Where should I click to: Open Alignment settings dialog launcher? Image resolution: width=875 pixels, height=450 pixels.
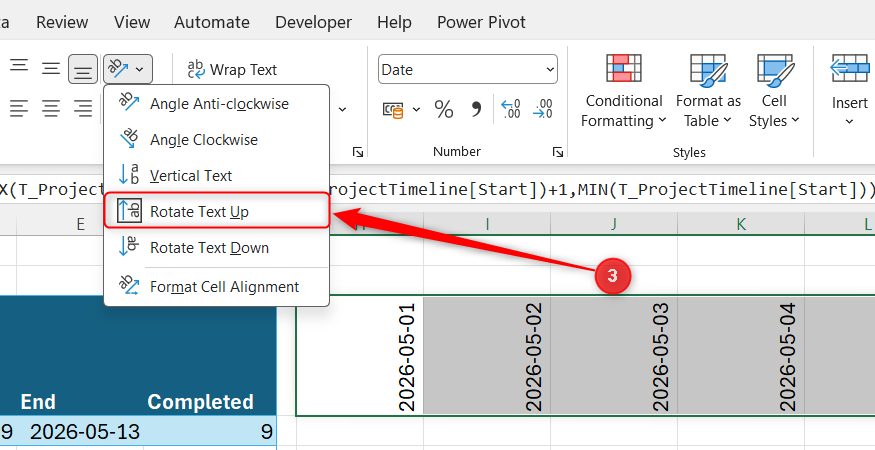click(358, 152)
